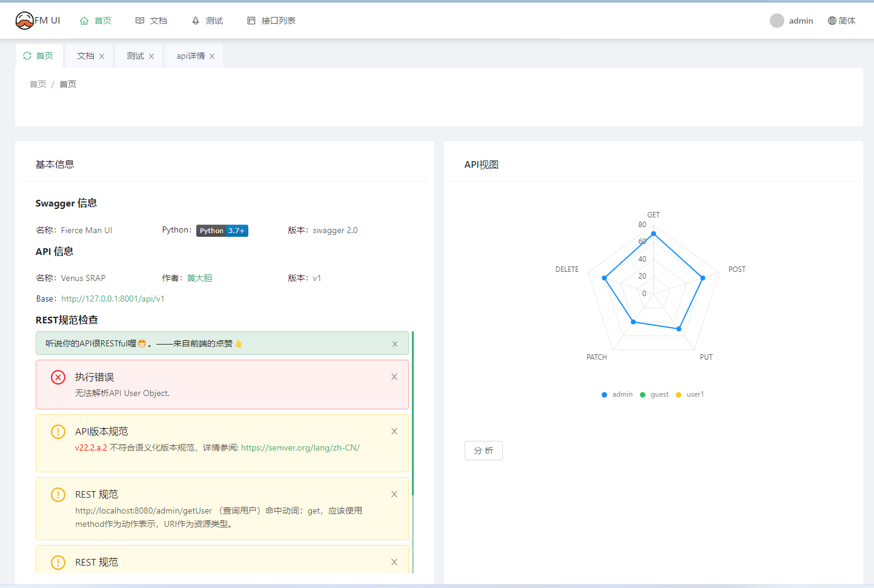Open the 首页 home menu item
The image size is (874, 588).
96,21
